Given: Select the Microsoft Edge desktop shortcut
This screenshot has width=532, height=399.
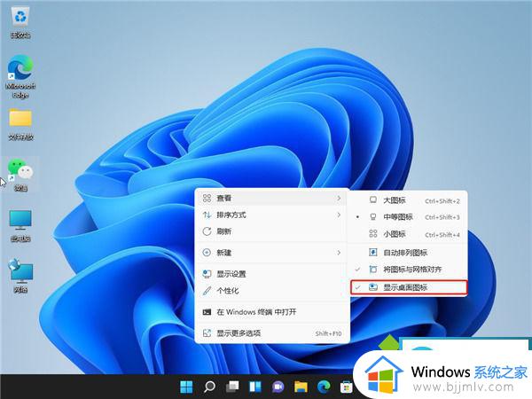Looking at the screenshot, I should click(x=20, y=76).
